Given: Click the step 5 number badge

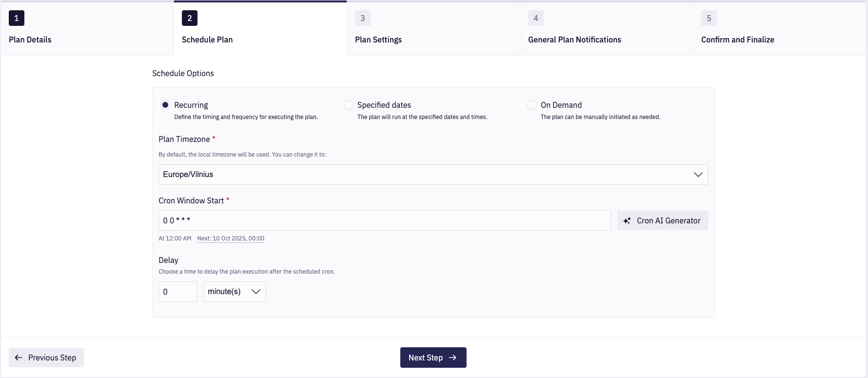Looking at the screenshot, I should coord(709,18).
